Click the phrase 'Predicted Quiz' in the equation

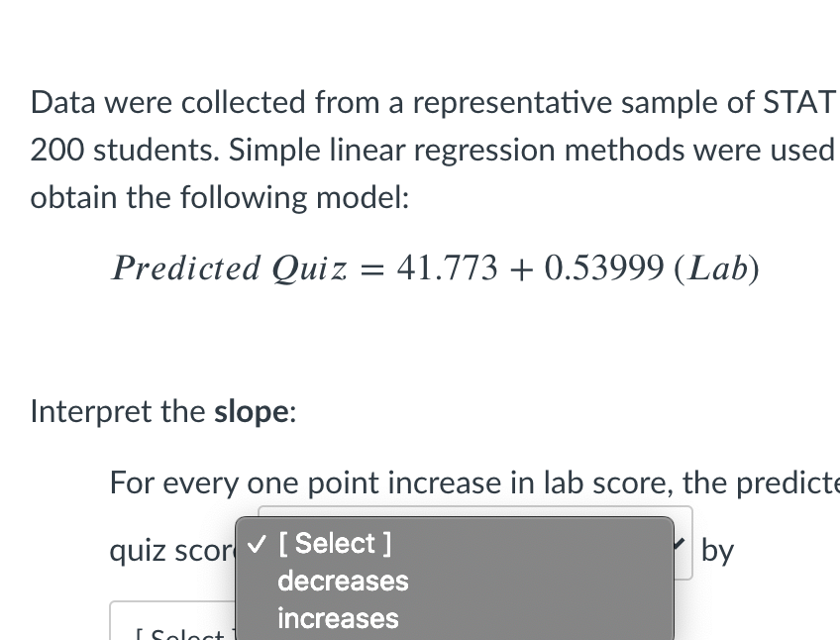pyautogui.click(x=228, y=267)
